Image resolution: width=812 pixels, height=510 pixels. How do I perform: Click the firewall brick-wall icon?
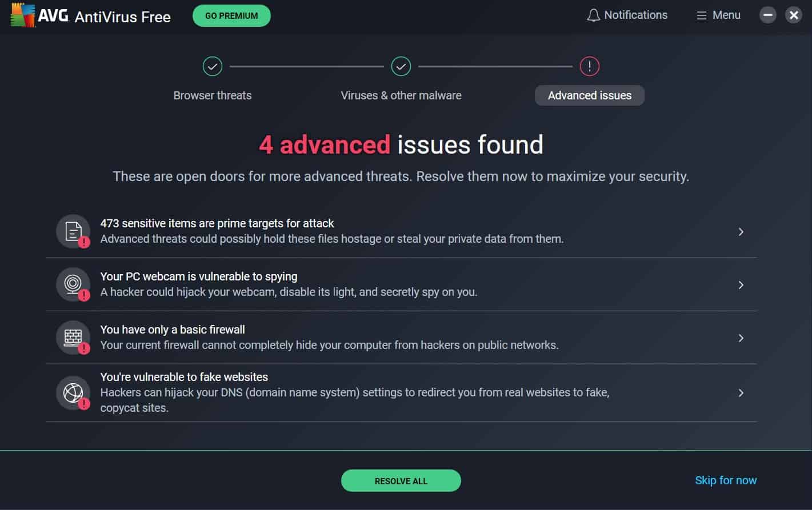(73, 337)
